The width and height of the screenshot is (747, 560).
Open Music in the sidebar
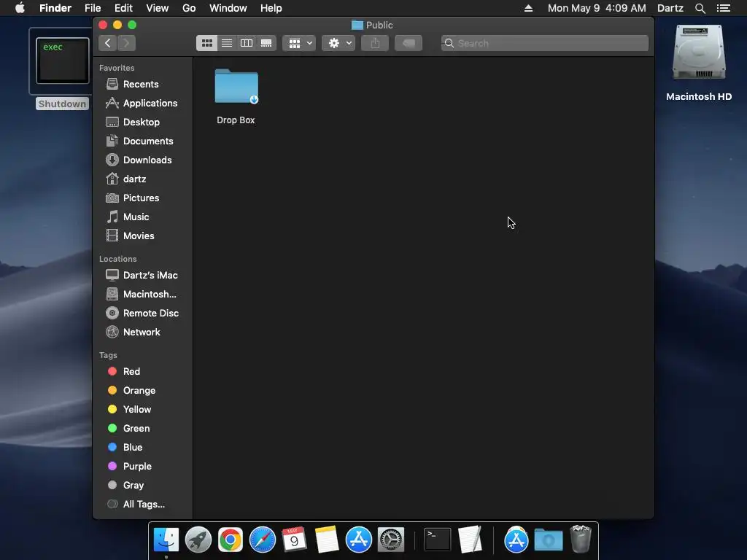click(x=142, y=217)
